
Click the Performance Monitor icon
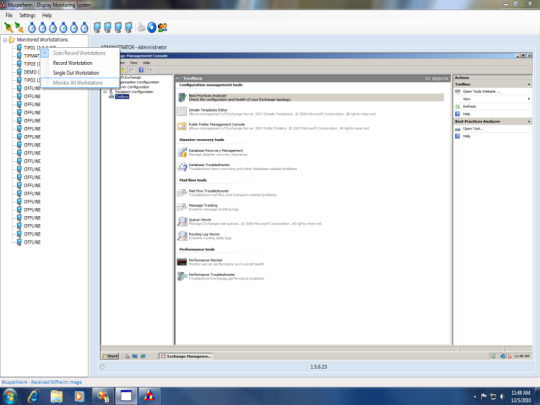182,262
